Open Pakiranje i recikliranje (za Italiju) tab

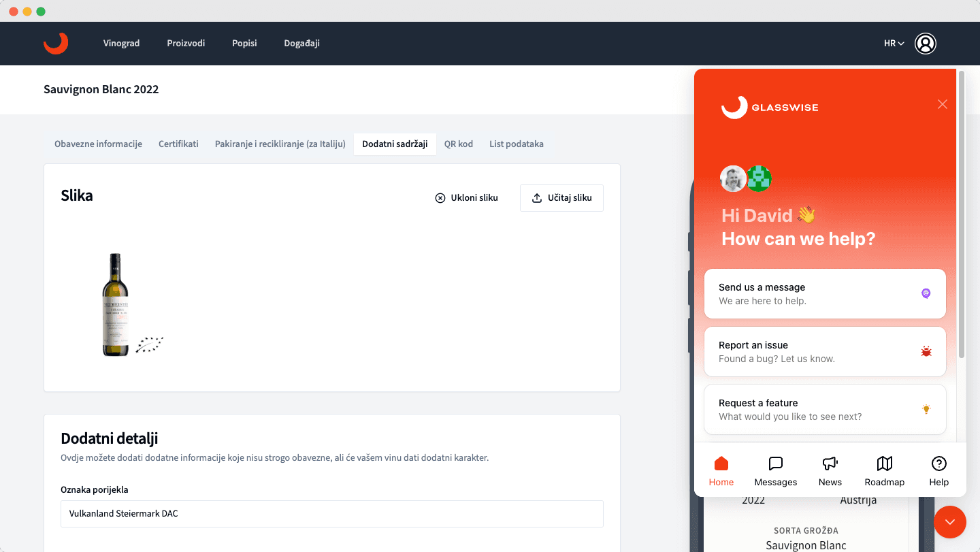coord(280,144)
